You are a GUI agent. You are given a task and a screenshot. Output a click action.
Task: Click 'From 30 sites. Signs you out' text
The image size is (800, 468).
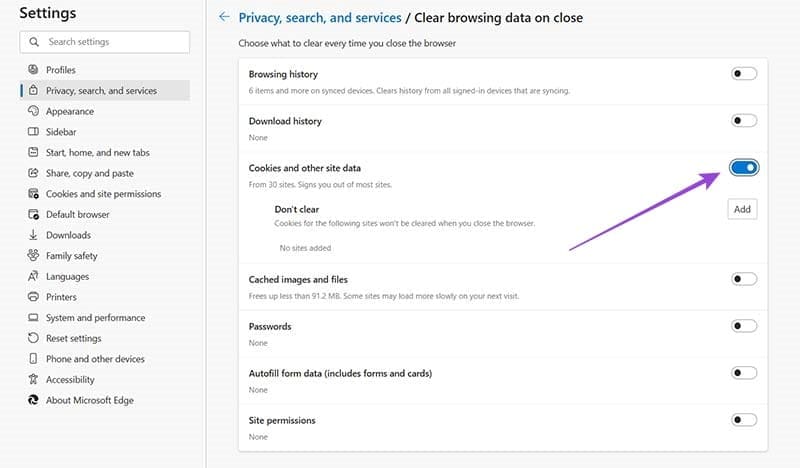point(320,185)
